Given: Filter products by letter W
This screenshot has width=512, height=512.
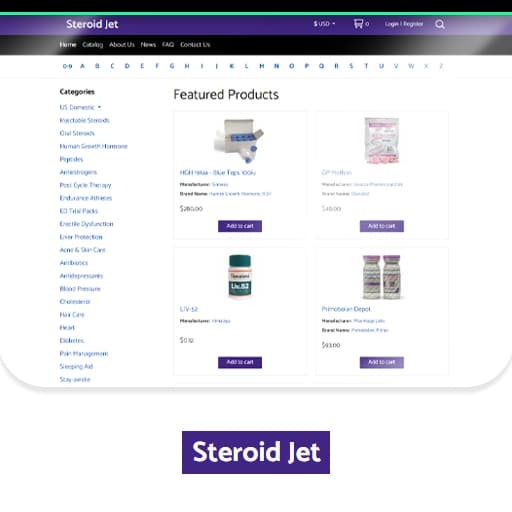Looking at the screenshot, I should [411, 66].
